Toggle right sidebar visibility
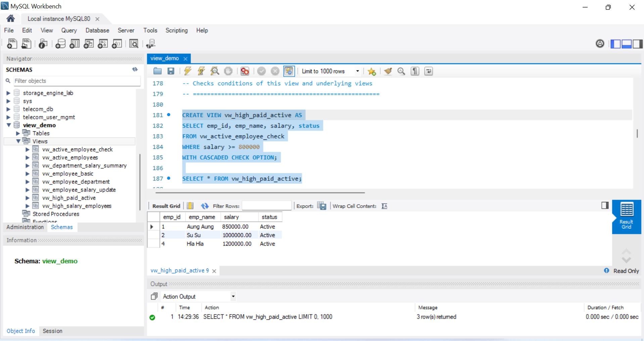Screen dimensions: 644x341 (x=638, y=44)
